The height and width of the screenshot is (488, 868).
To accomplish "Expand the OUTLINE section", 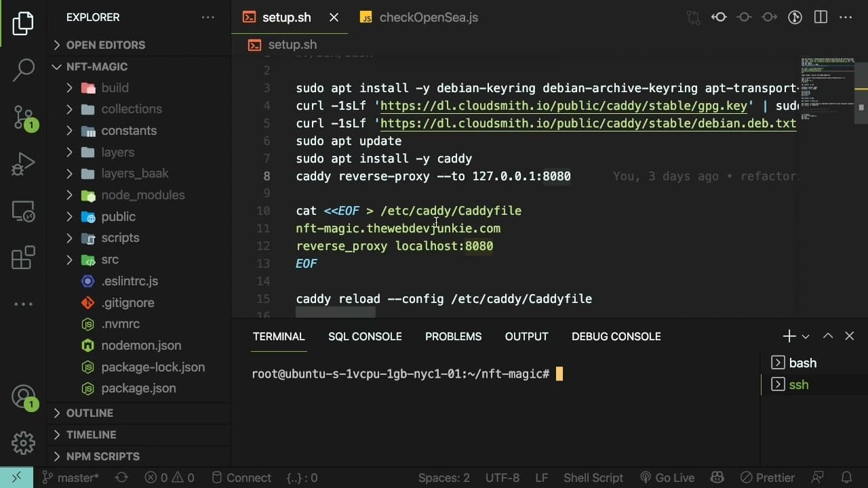I will click(x=139, y=413).
